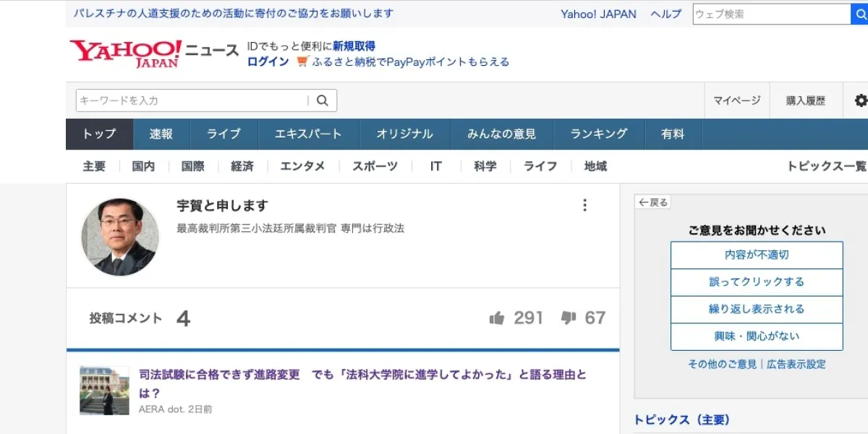868x434 pixels.
Task: Click the thumbs-down icon beside 67
Action: coord(569,318)
